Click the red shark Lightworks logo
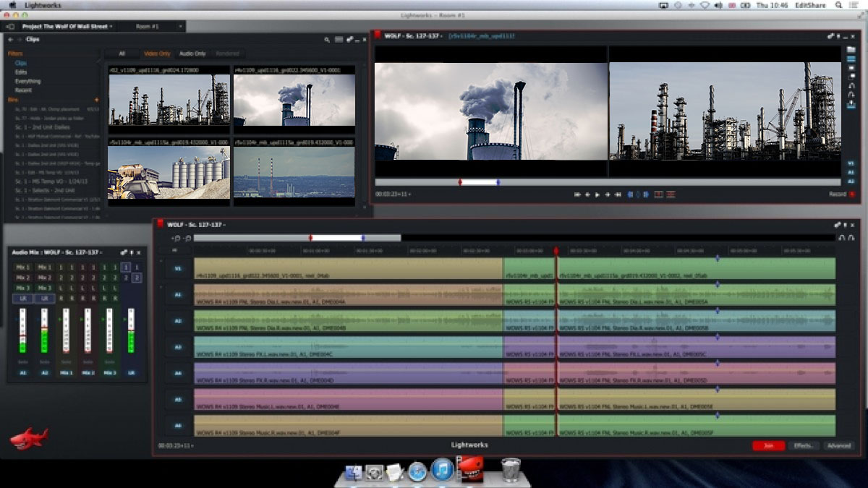 click(29, 438)
